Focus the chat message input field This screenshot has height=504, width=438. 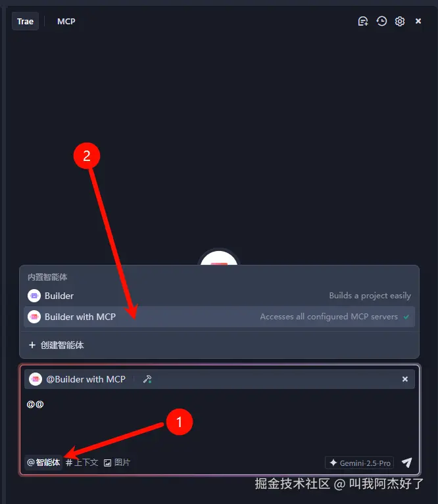(219, 421)
